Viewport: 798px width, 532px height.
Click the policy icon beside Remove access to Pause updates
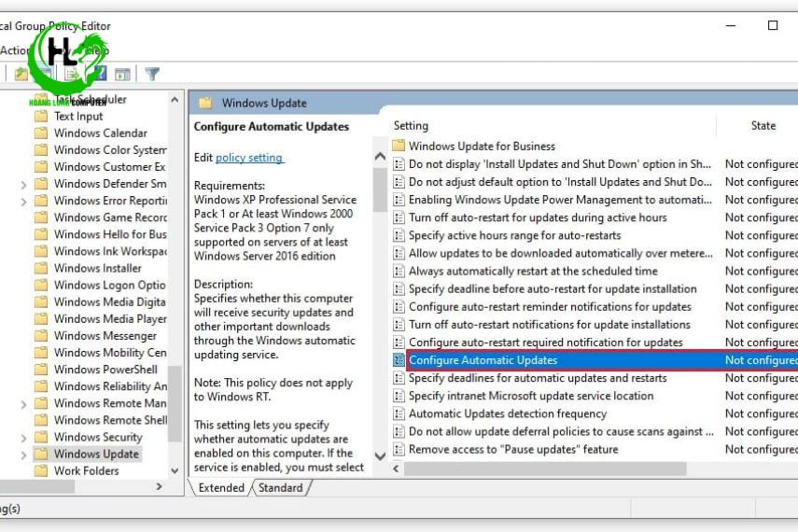click(399, 449)
